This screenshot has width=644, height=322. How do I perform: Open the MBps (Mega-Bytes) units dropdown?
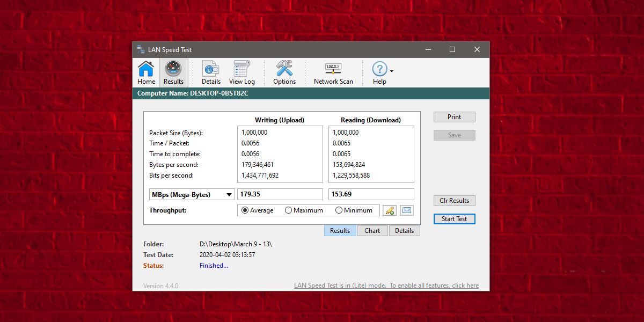click(x=192, y=194)
